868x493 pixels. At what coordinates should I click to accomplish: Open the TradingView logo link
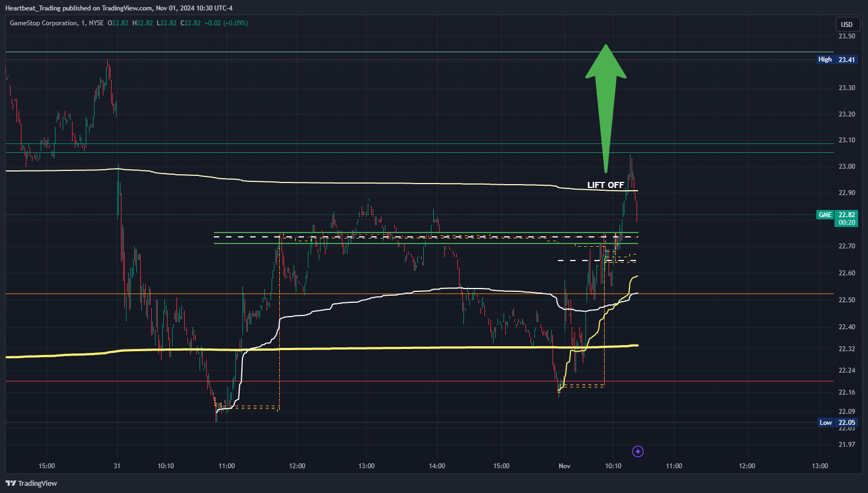tap(31, 483)
